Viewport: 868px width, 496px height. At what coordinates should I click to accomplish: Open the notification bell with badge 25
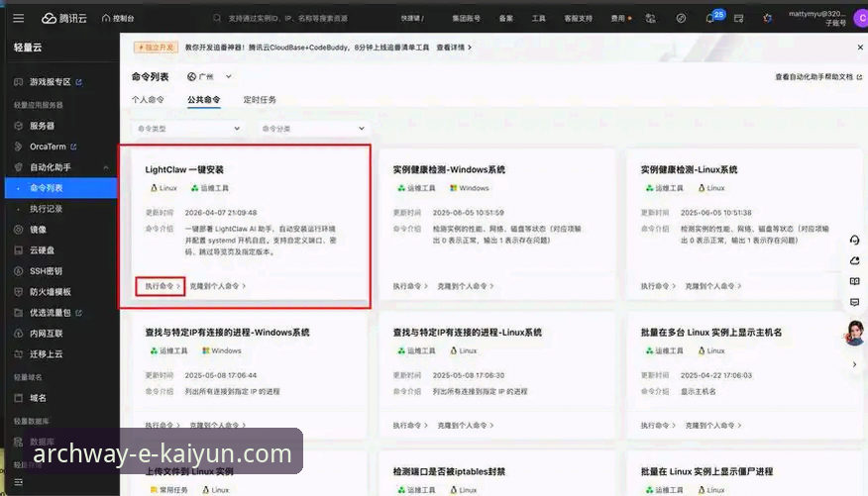click(x=710, y=18)
